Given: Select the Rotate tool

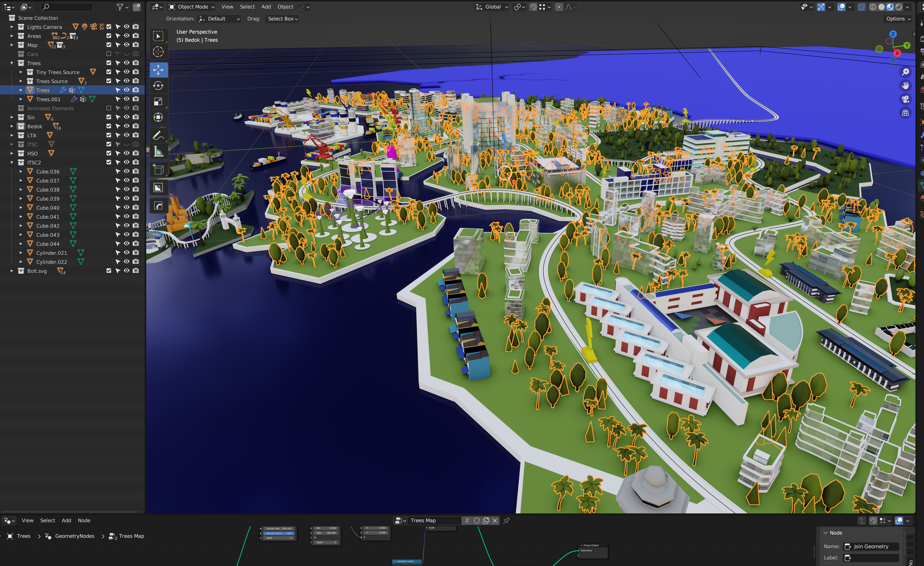Looking at the screenshot, I should coord(158,85).
